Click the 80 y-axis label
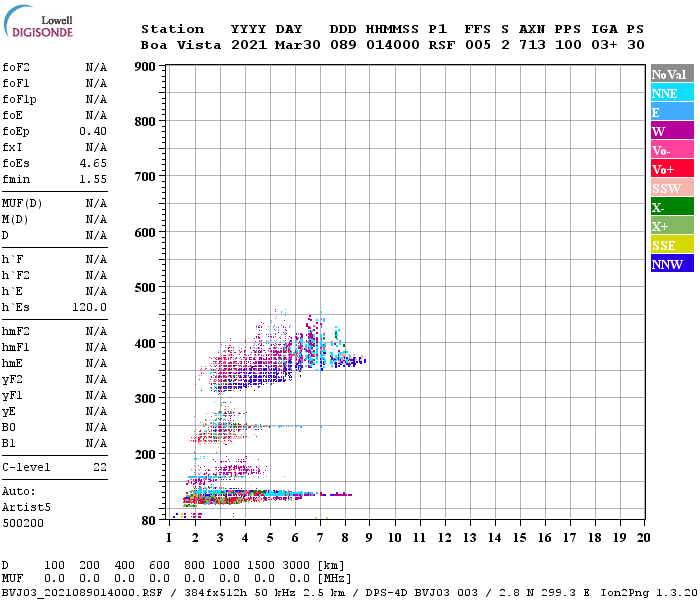Image resolution: width=700 pixels, height=600 pixels. (x=149, y=521)
